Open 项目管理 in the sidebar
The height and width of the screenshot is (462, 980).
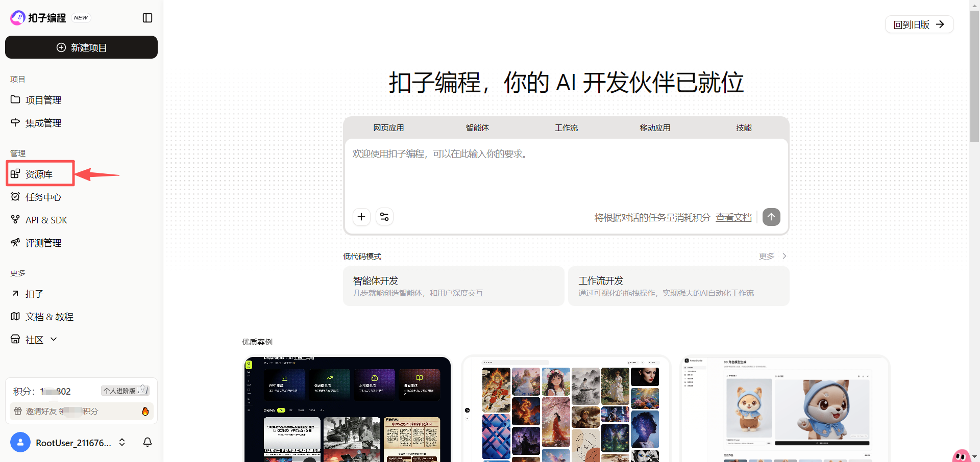pyautogui.click(x=43, y=100)
